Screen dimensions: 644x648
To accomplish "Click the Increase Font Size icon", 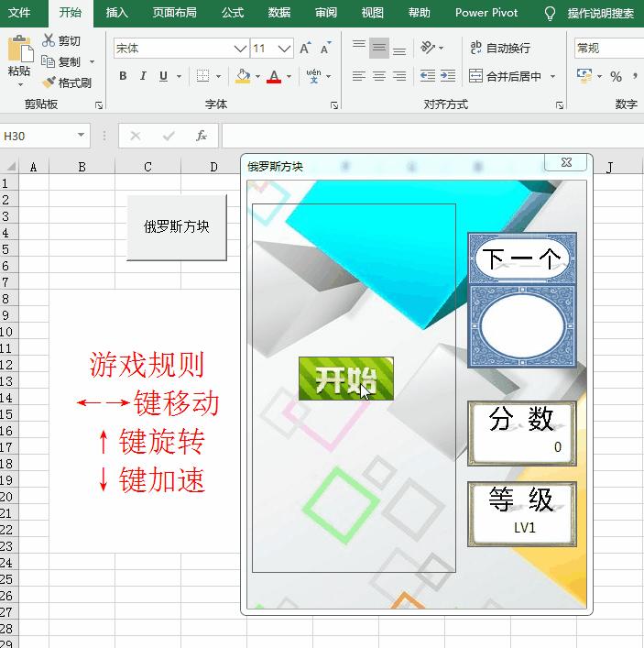I will coord(306,48).
